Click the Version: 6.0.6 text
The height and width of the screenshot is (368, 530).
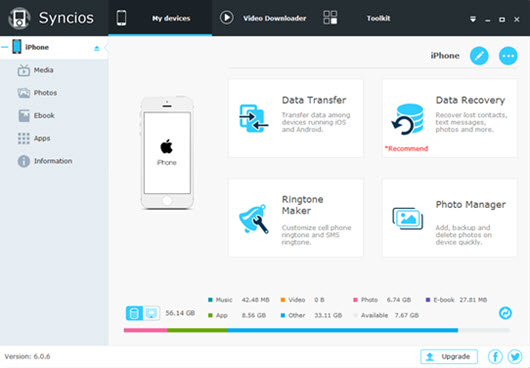tap(27, 357)
